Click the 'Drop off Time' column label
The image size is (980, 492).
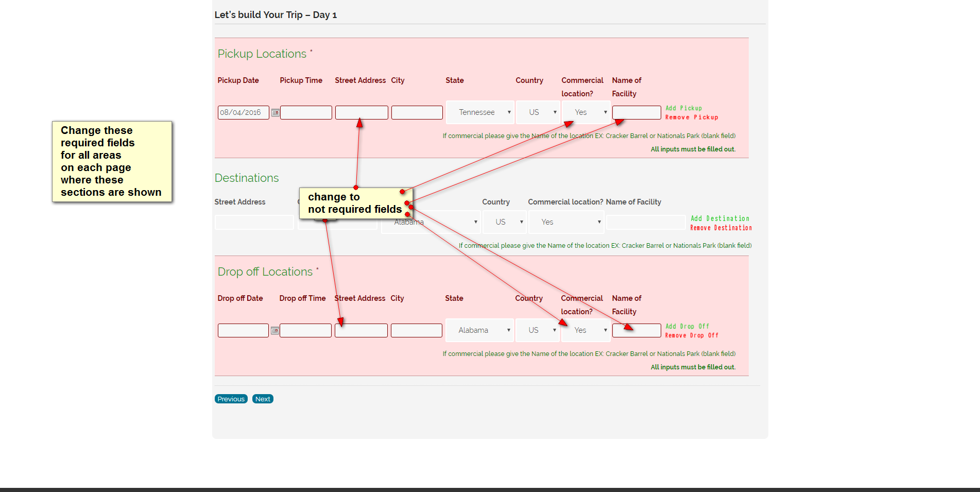click(x=303, y=298)
